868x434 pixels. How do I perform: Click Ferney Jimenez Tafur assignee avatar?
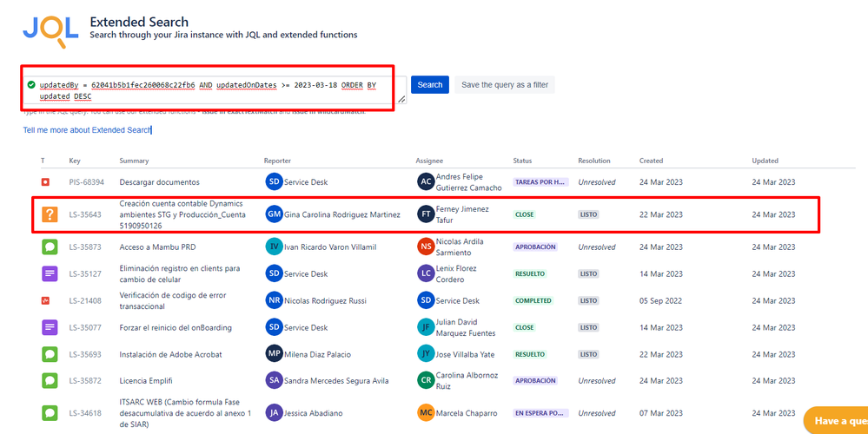pos(426,214)
